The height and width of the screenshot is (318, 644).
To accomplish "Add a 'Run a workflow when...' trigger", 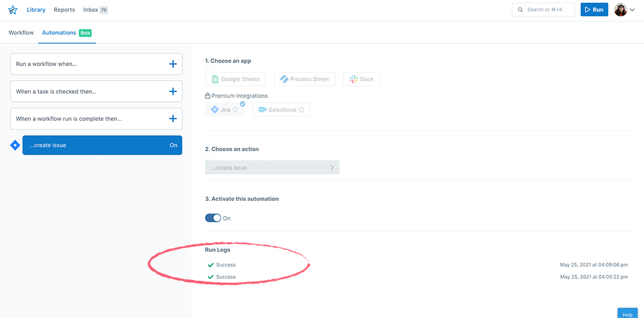I will (173, 64).
